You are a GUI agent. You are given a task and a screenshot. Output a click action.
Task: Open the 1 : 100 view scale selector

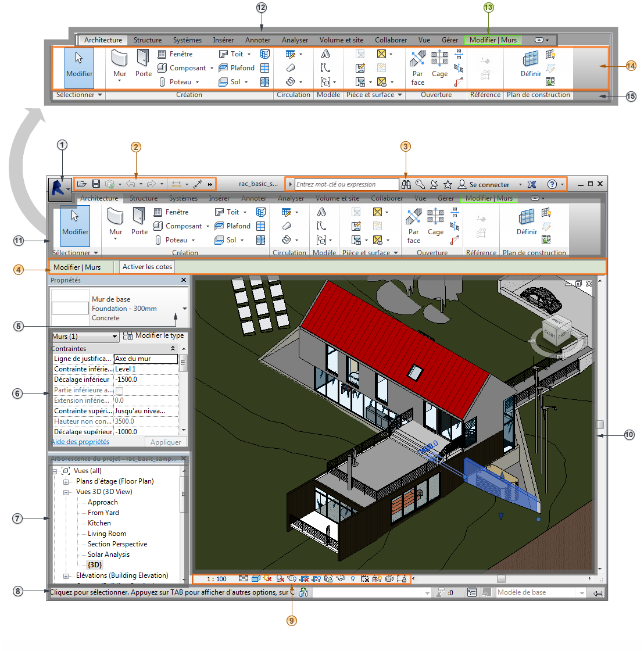[217, 579]
